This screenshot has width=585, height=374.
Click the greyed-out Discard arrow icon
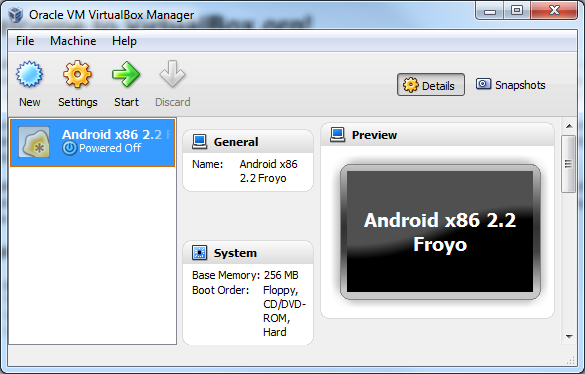coord(172,74)
